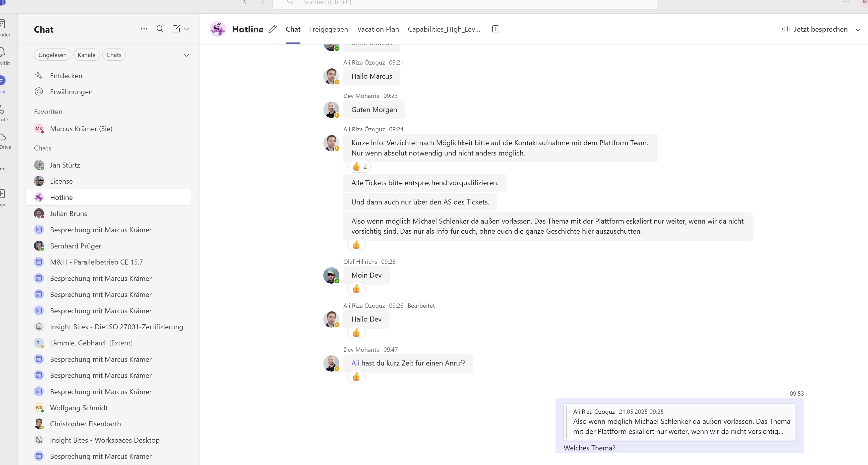Switch to the Freigegeben tab
The height and width of the screenshot is (465, 868).
pyautogui.click(x=328, y=29)
